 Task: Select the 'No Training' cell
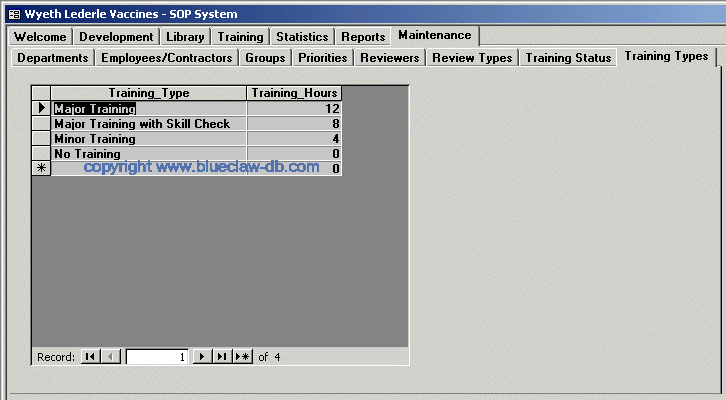(149, 153)
